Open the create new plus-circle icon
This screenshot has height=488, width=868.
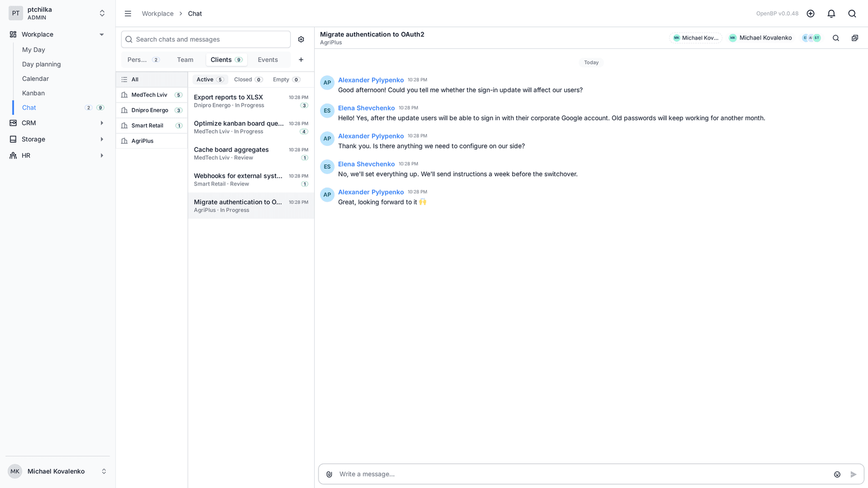(810, 14)
